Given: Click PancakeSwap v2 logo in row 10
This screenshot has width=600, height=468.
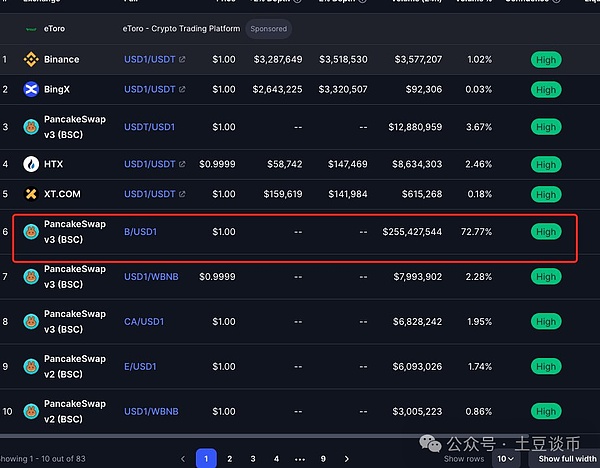Looking at the screenshot, I should [x=30, y=411].
